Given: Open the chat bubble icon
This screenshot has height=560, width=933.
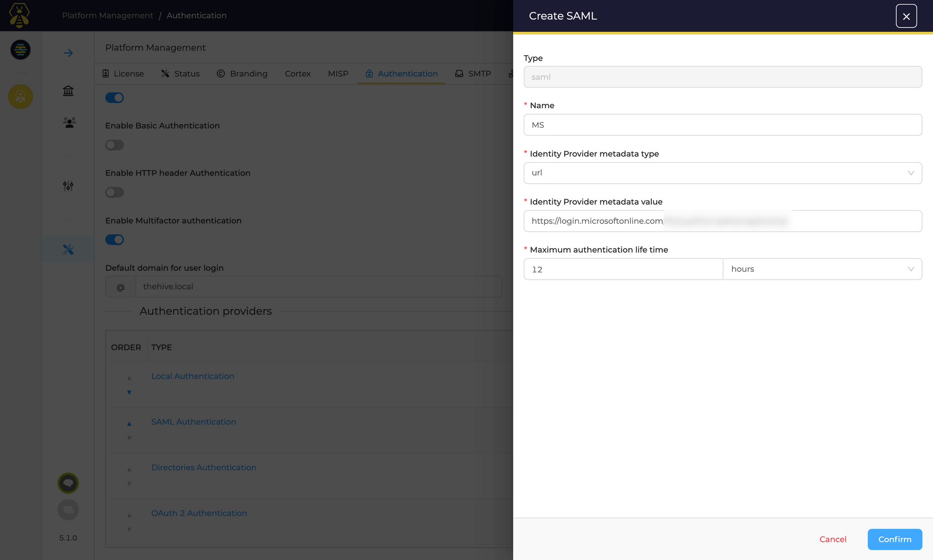Looking at the screenshot, I should (68, 510).
